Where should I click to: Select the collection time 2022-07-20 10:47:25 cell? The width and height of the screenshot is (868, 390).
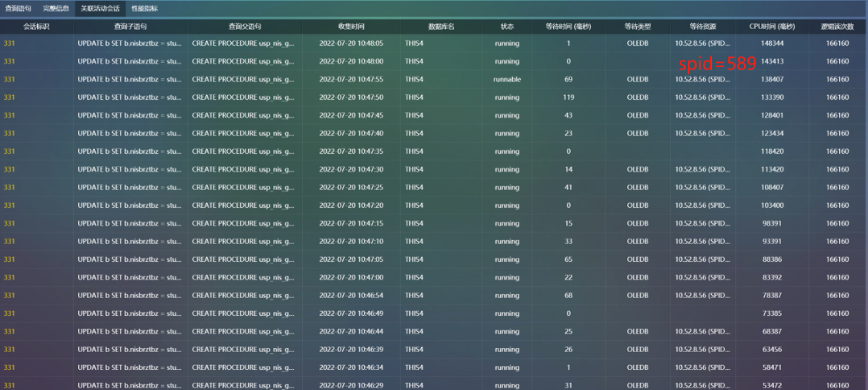[x=351, y=187]
